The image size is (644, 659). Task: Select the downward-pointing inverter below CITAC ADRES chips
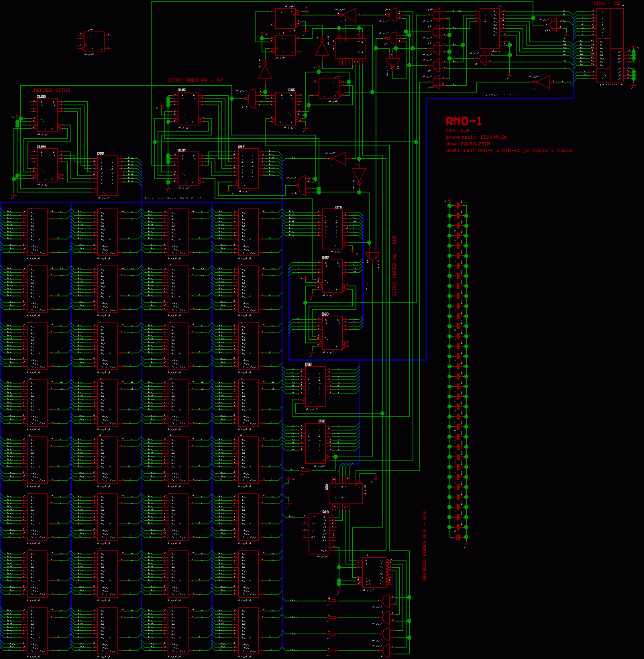pyautogui.click(x=358, y=177)
